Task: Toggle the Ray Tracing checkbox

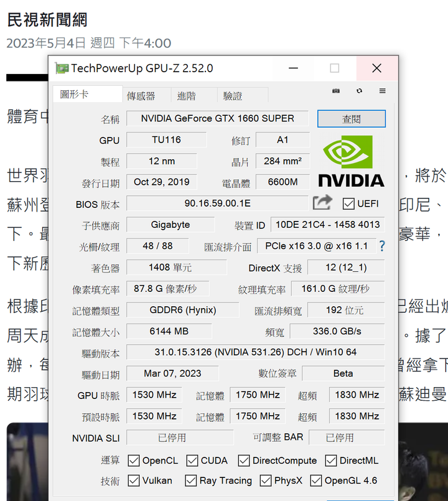Action: pos(191,480)
